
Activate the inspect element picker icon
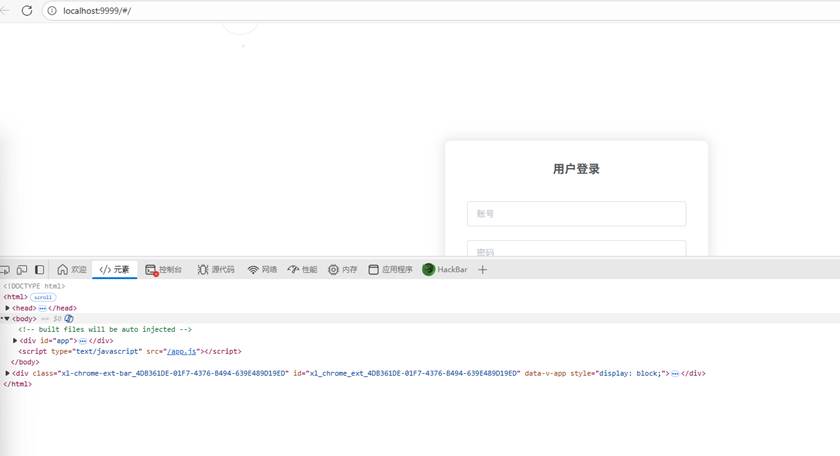[x=5, y=270]
